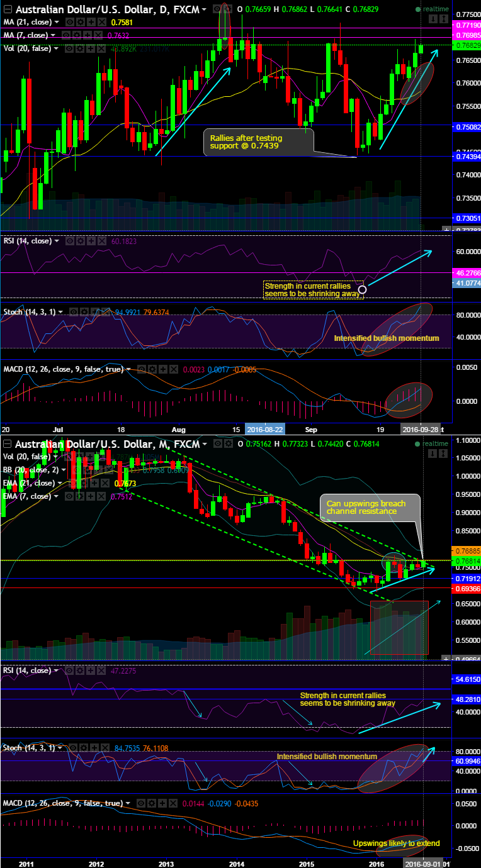This screenshot has width=481, height=868.
Task: Open chart settings gear next to monthly FXCM title
Action: 229,444
